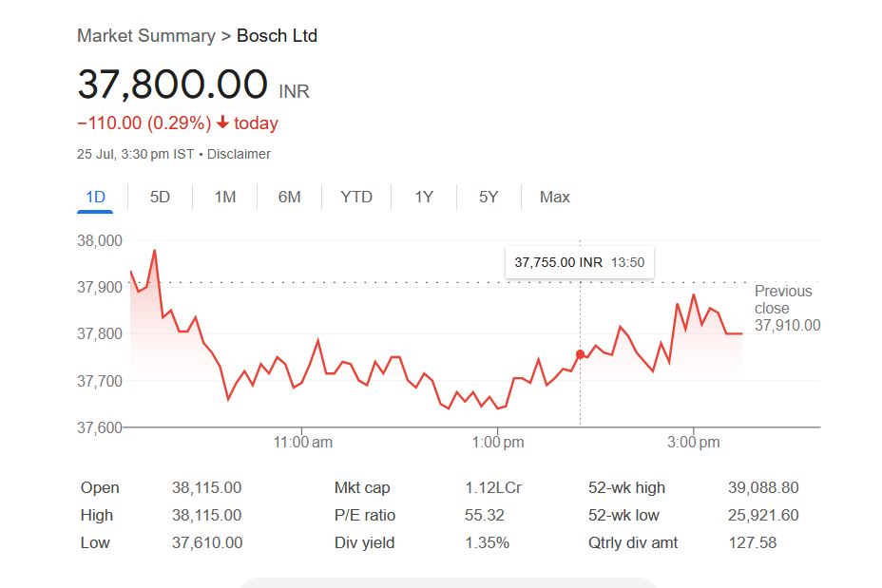
Task: Click the red data point marker on chart
Action: click(x=580, y=354)
